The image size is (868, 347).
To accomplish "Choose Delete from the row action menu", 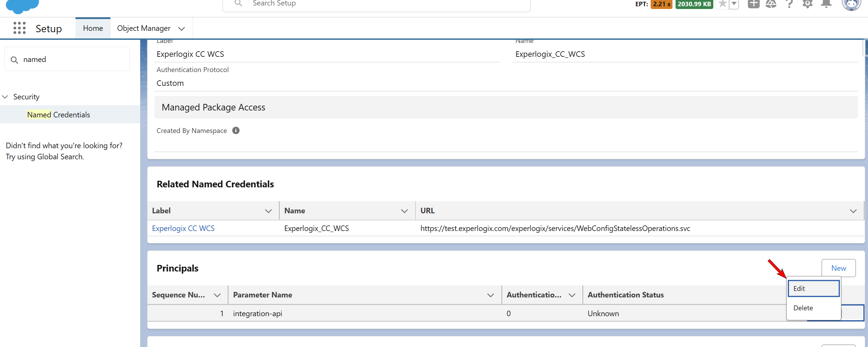I will [814, 308].
